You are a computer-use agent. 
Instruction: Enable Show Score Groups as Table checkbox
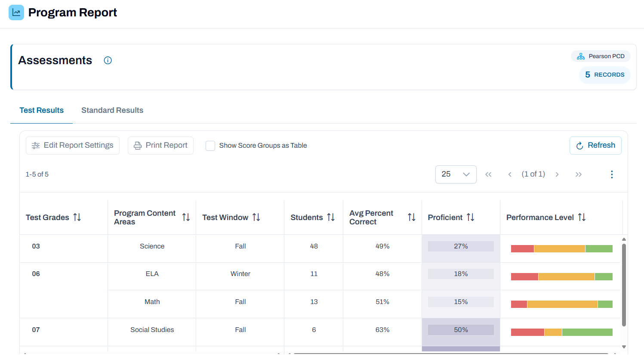pyautogui.click(x=210, y=146)
